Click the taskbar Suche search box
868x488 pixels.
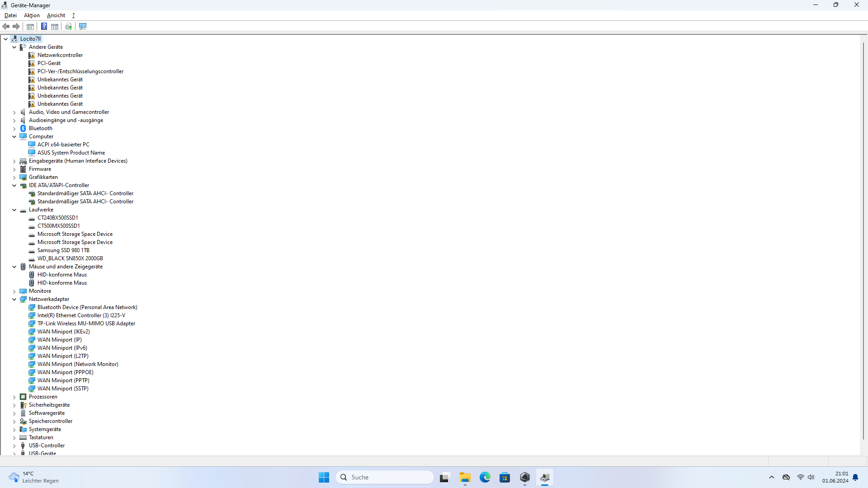coord(385,477)
